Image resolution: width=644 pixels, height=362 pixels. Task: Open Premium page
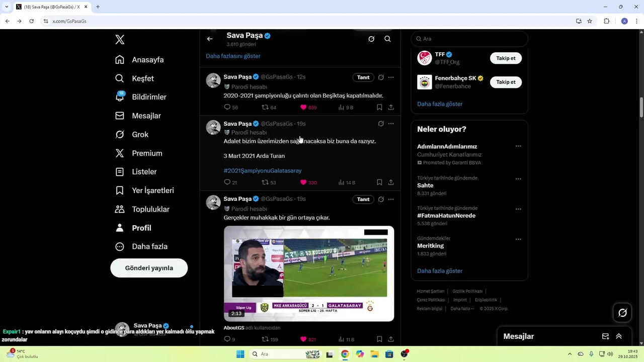138,153
